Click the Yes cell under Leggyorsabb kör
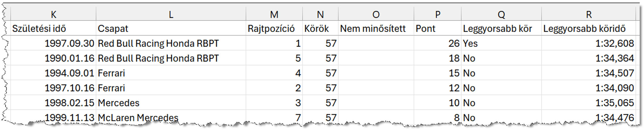Viewport: 644px width, 130px height. [501, 43]
